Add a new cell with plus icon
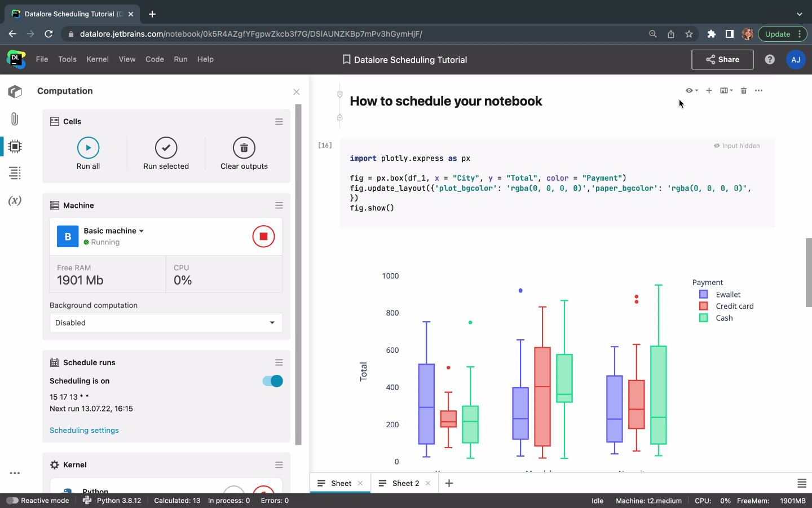The image size is (812, 508). click(709, 90)
